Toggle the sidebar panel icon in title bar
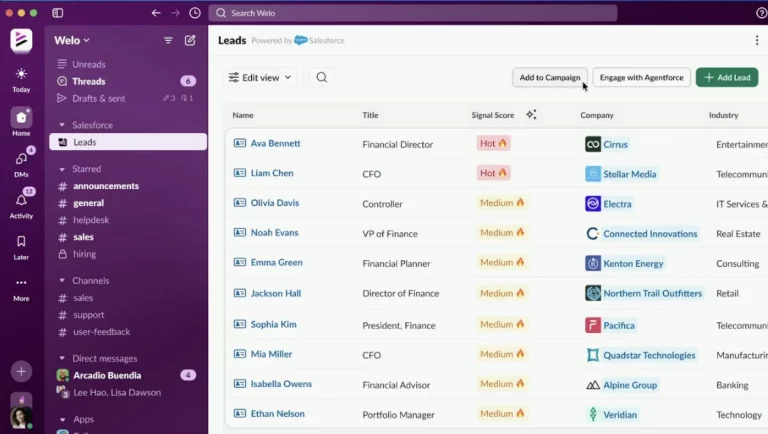This screenshot has width=768, height=434. tap(58, 13)
